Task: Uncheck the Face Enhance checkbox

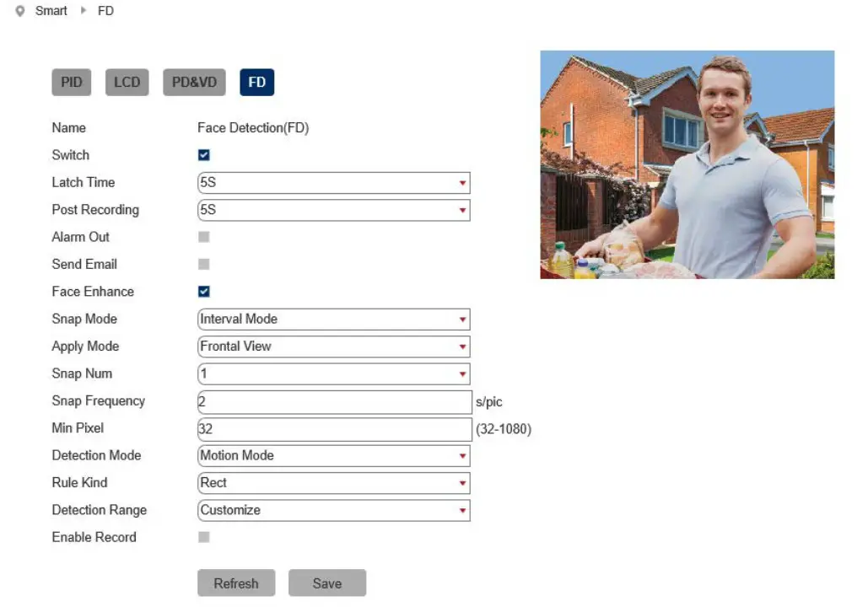Action: pos(204,292)
